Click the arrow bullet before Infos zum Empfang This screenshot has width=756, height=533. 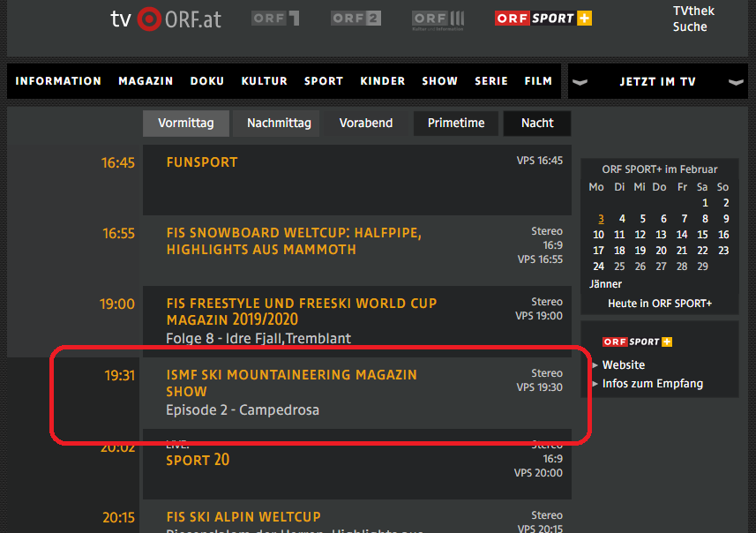pos(595,384)
